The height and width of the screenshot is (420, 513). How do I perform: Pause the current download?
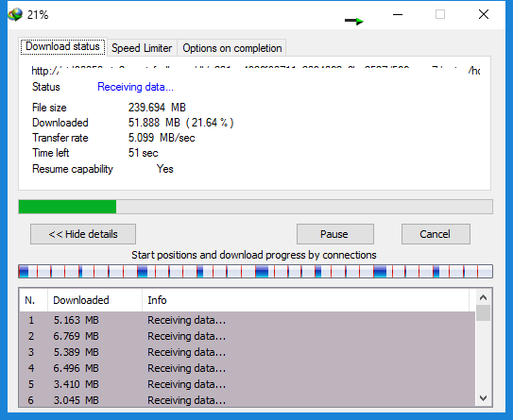click(335, 234)
